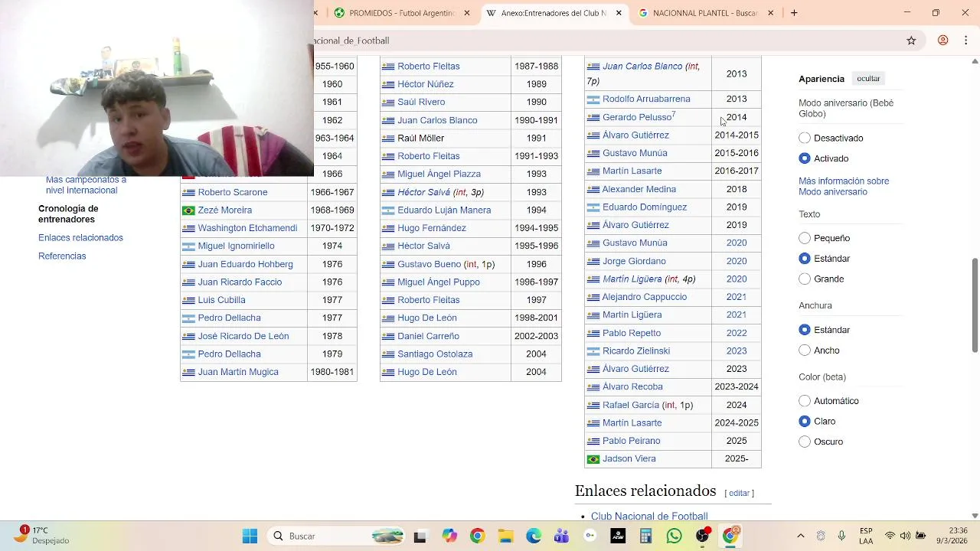The image size is (980, 551).
Task: Launch Copilot from the taskbar
Action: pos(449,536)
